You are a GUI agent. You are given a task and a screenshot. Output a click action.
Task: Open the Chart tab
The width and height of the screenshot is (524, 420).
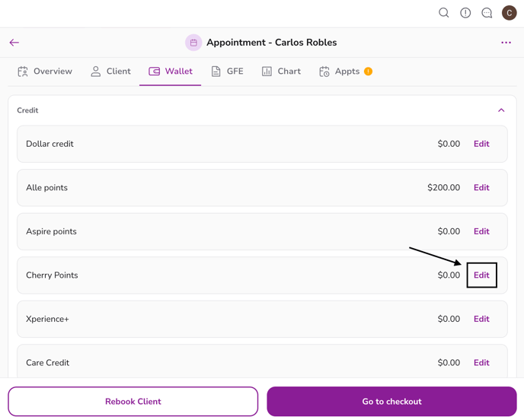coord(281,72)
